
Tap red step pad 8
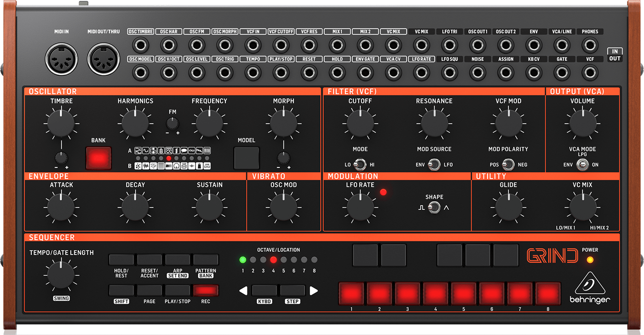pyautogui.click(x=548, y=294)
